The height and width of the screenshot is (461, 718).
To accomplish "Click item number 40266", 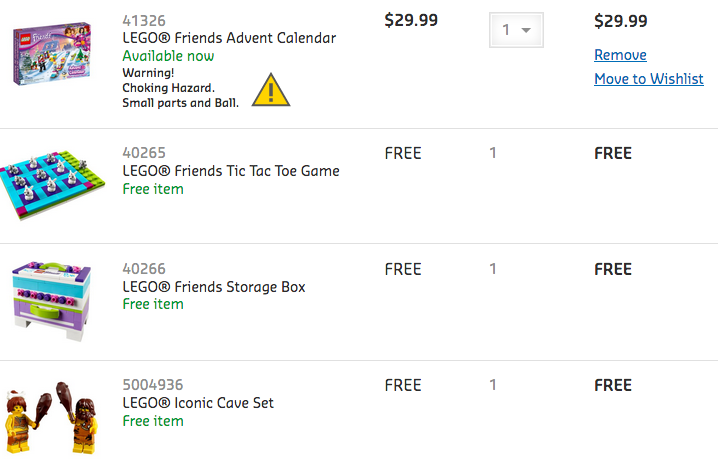I will tap(144, 269).
